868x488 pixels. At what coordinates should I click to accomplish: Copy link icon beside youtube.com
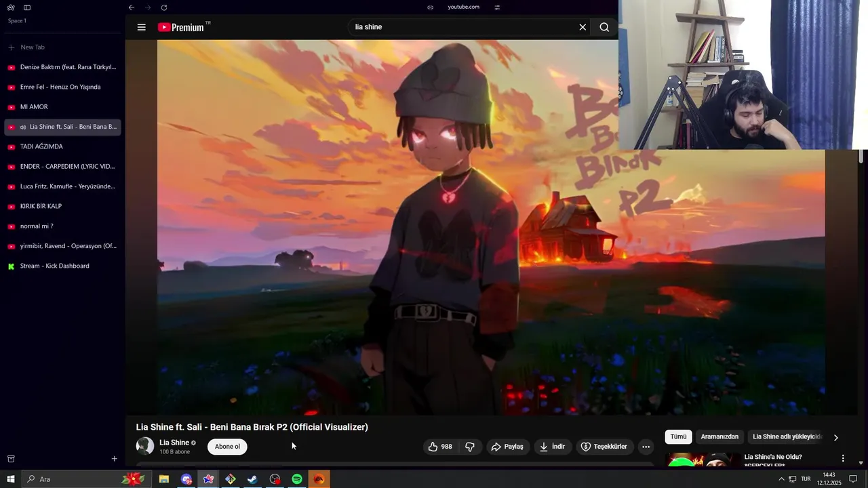coord(430,7)
